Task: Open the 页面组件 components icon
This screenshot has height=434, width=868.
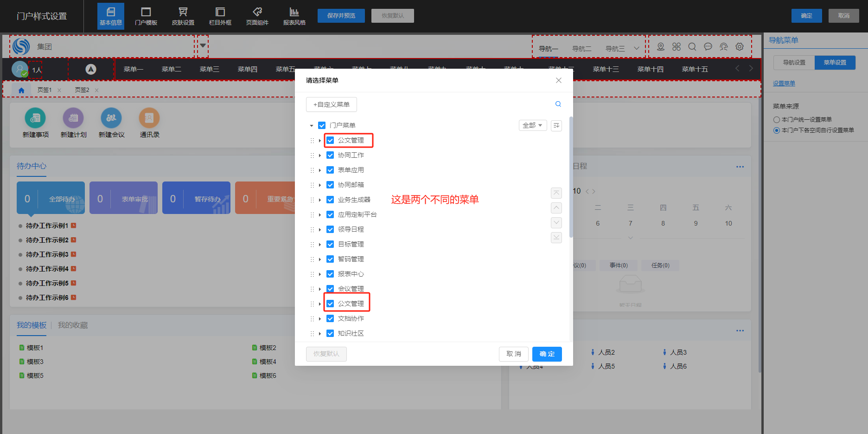Action: [257, 16]
